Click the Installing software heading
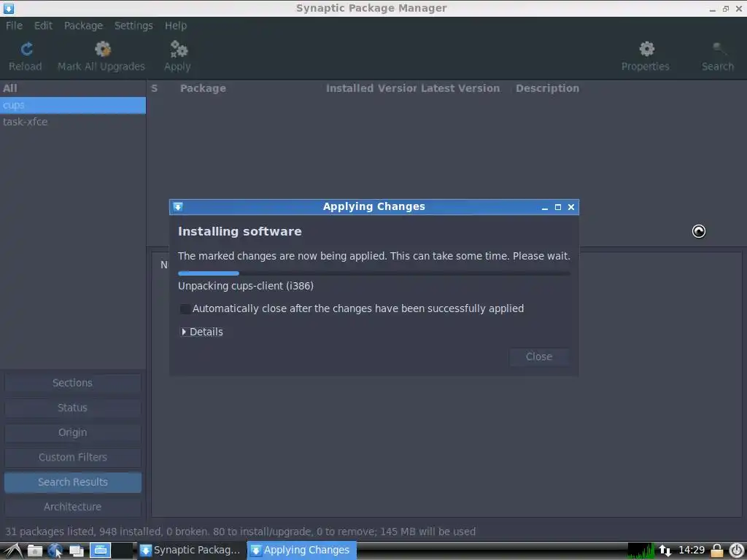 239,231
